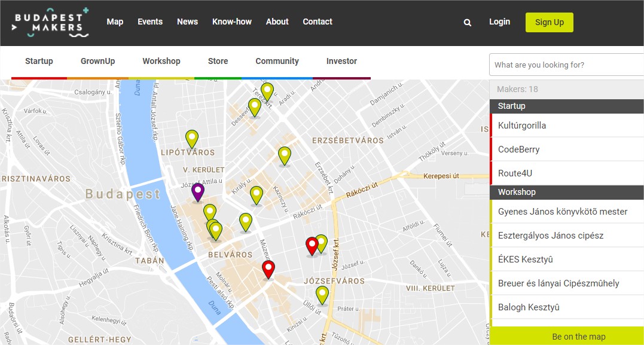Select the red pin above Józsefváros label
The image size is (644, 345).
[312, 246]
